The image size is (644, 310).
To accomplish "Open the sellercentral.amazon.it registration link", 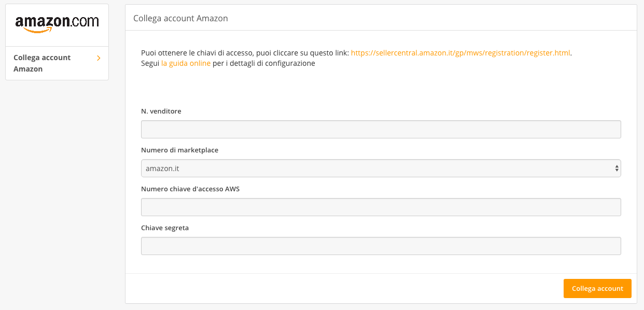I will pos(460,53).
